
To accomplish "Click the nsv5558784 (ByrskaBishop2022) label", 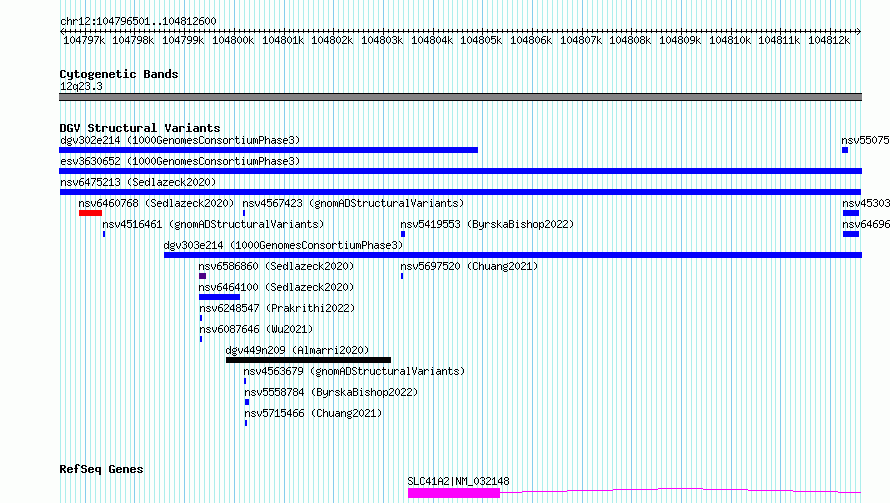I will 331,392.
